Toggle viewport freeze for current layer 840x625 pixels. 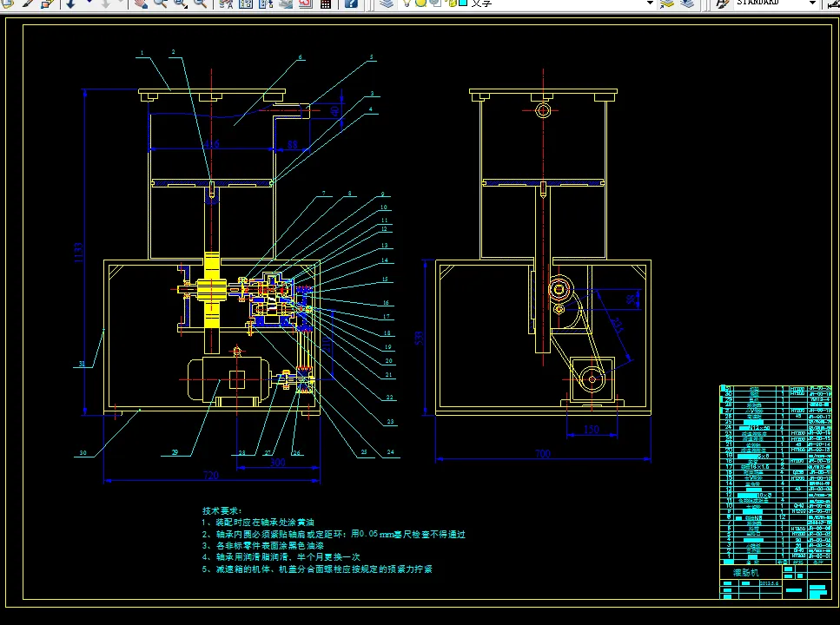[x=435, y=3]
